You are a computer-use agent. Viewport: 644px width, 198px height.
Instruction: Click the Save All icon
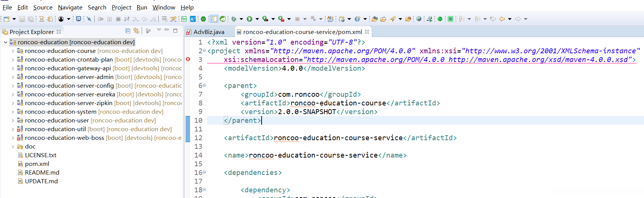coord(31,19)
